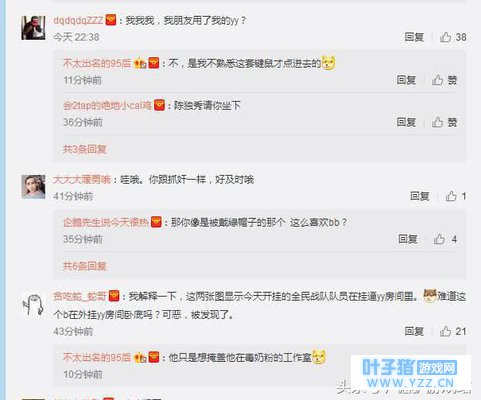Like the 企鹅先生 reply with 4 likes
This screenshot has width=481, height=400.
pyautogui.click(x=445, y=239)
